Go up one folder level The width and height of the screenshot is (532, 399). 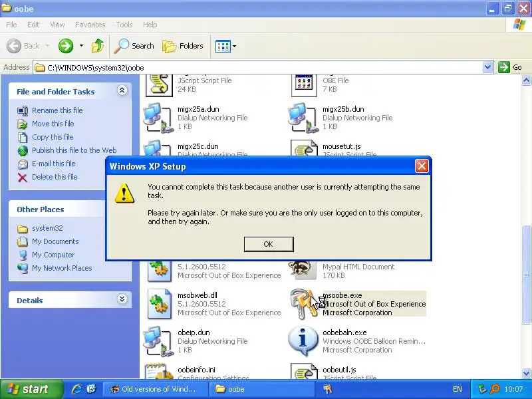click(98, 46)
